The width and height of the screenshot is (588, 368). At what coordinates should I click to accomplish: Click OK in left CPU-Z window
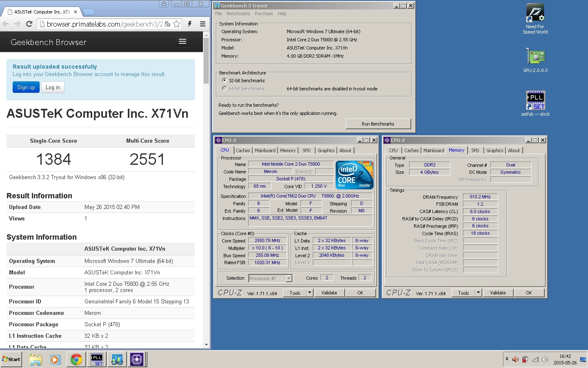(x=360, y=293)
